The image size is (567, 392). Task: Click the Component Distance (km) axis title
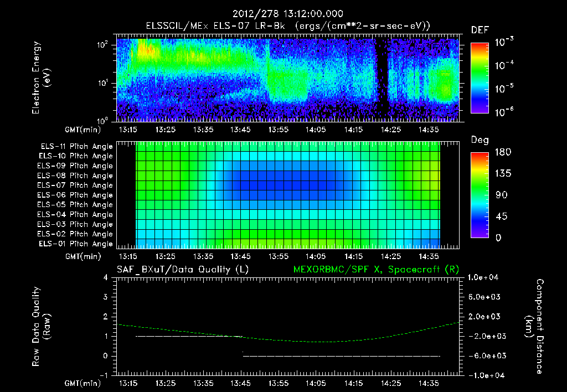pos(534,326)
